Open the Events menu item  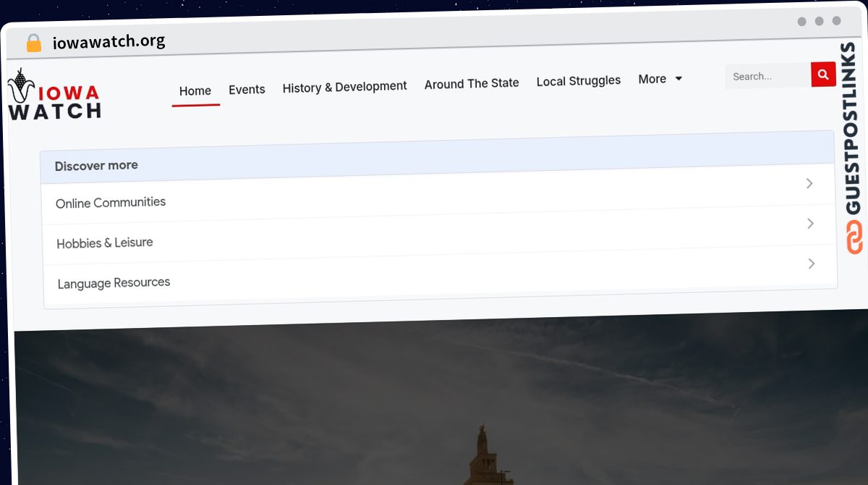point(247,90)
